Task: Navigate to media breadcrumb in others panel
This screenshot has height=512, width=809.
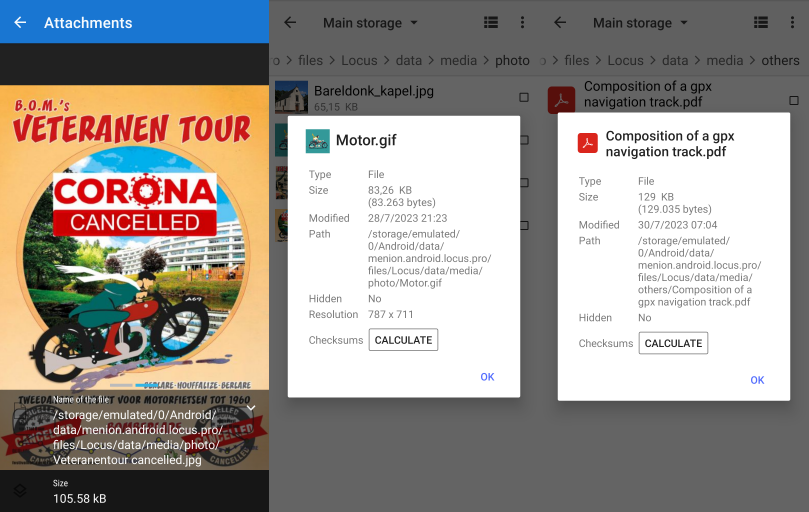Action: coord(724,60)
